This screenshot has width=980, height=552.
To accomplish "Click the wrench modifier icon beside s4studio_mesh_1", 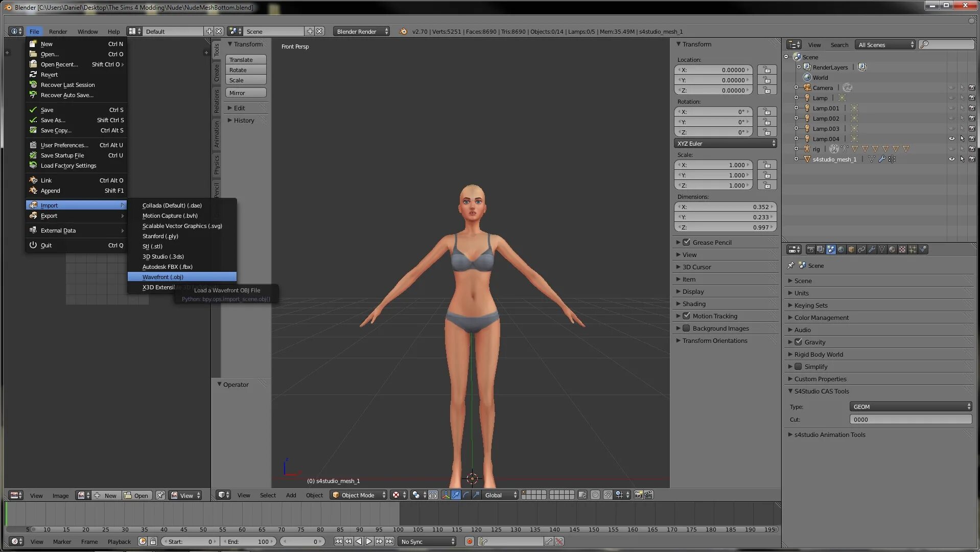I will pyautogui.click(x=882, y=159).
